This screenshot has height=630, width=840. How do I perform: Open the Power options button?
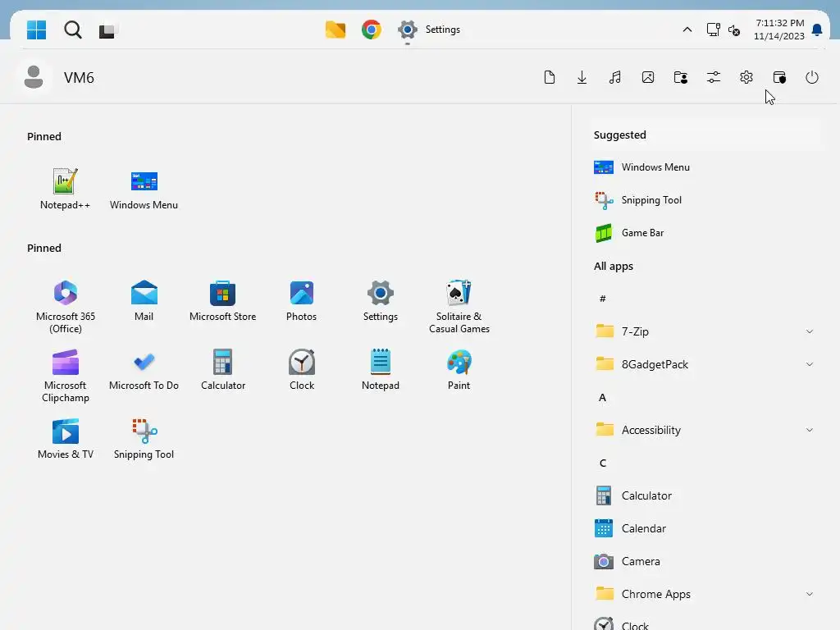pyautogui.click(x=812, y=77)
